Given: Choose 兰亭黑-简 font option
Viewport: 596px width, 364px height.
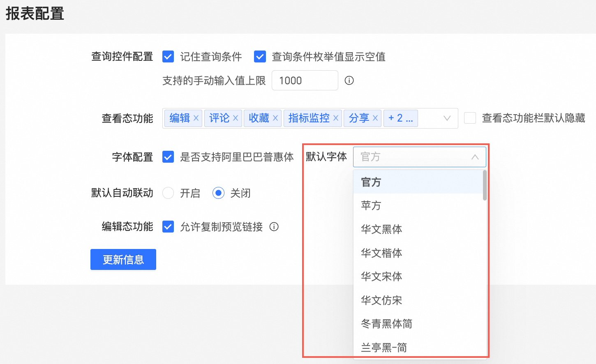Looking at the screenshot, I should coord(418,348).
